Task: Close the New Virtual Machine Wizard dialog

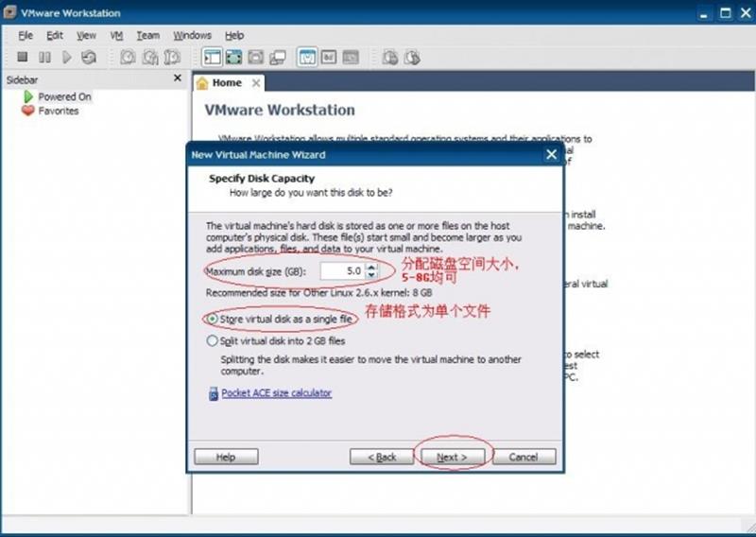Action: (x=552, y=154)
